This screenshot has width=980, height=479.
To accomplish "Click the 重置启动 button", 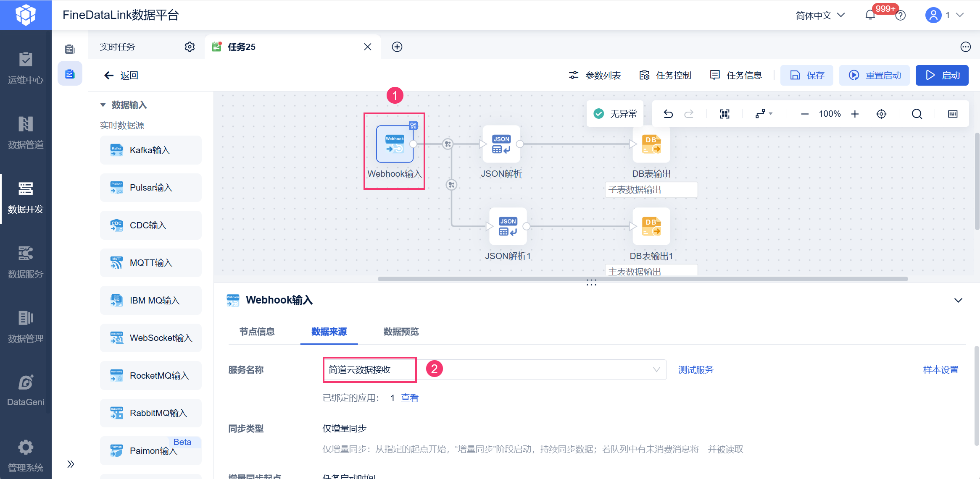I will click(x=875, y=75).
